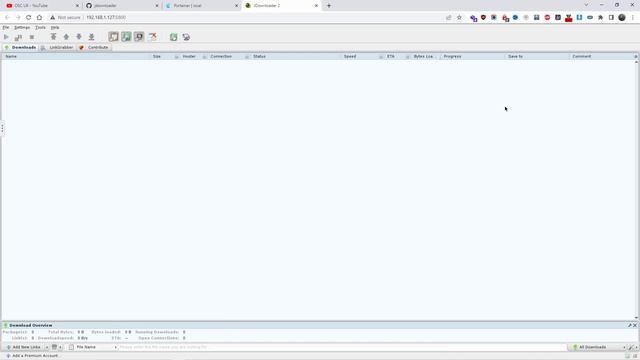Open table column settings wrench at header end
This screenshot has width=640, height=360.
coord(636,56)
